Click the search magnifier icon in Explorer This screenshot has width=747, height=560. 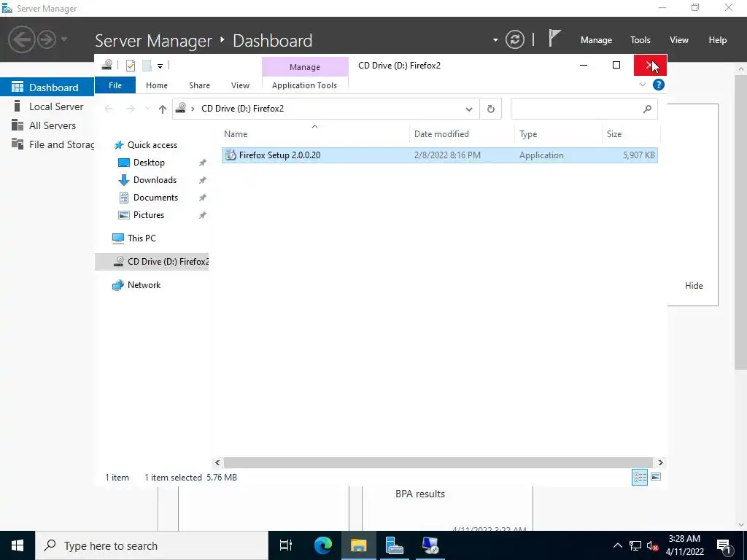point(647,109)
